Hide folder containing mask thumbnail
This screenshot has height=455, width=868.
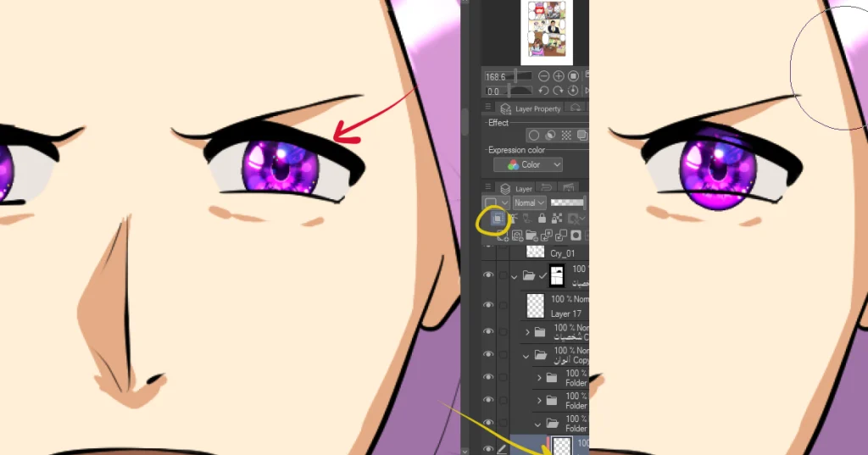488,275
